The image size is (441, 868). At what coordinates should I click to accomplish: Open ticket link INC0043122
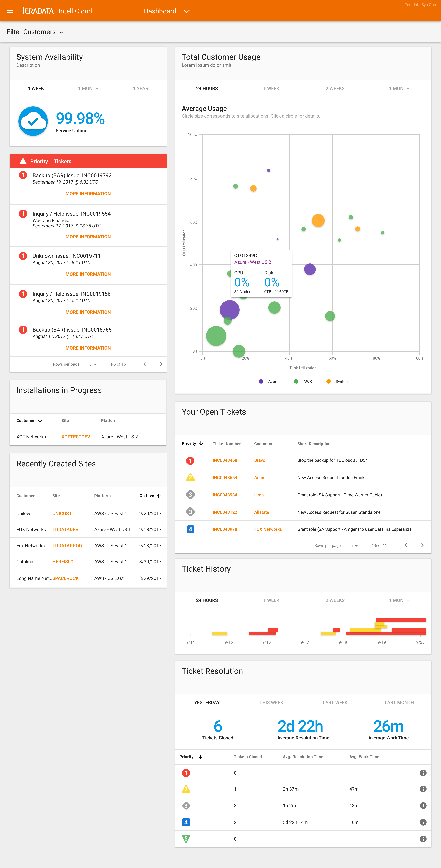point(225,512)
